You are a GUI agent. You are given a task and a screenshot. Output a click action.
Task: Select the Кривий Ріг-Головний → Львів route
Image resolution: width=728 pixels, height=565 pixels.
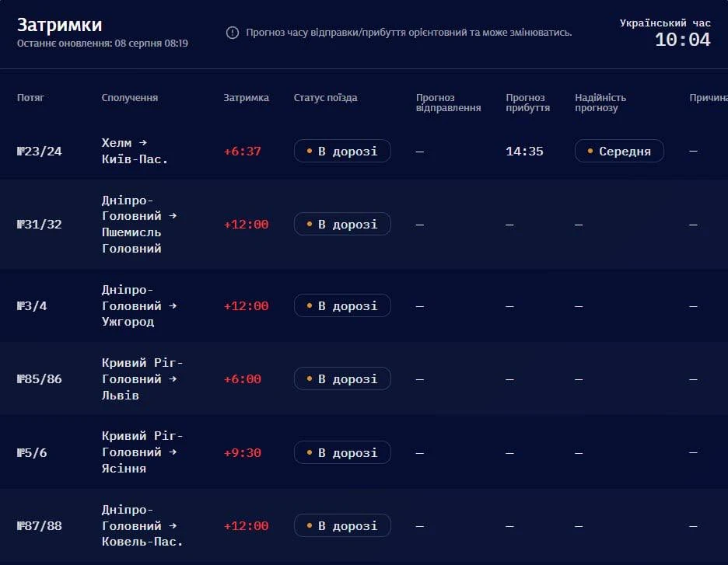click(x=142, y=378)
